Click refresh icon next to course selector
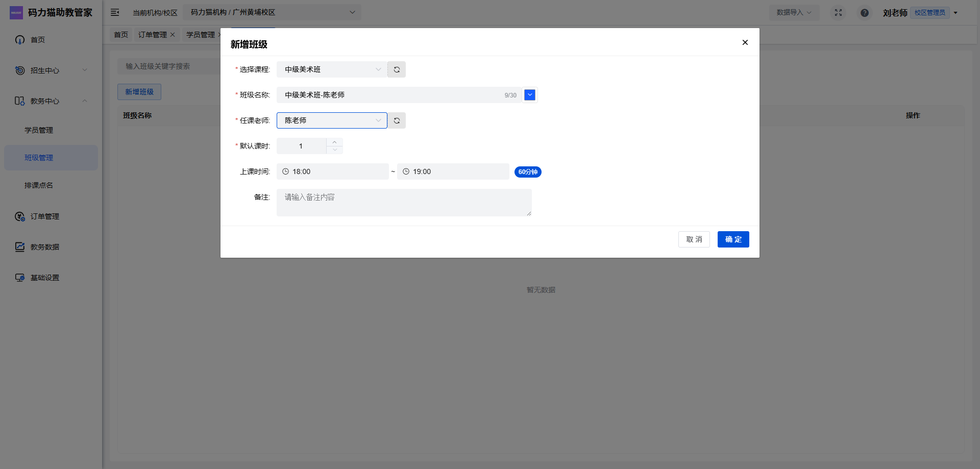Screen dimensions: 980x469 click(x=397, y=69)
